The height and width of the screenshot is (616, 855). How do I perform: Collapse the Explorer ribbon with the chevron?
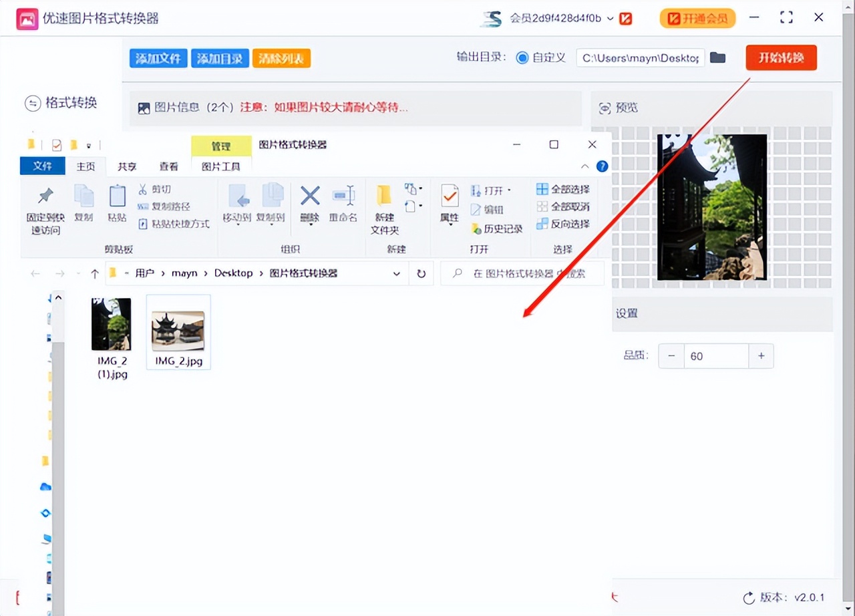(x=585, y=166)
